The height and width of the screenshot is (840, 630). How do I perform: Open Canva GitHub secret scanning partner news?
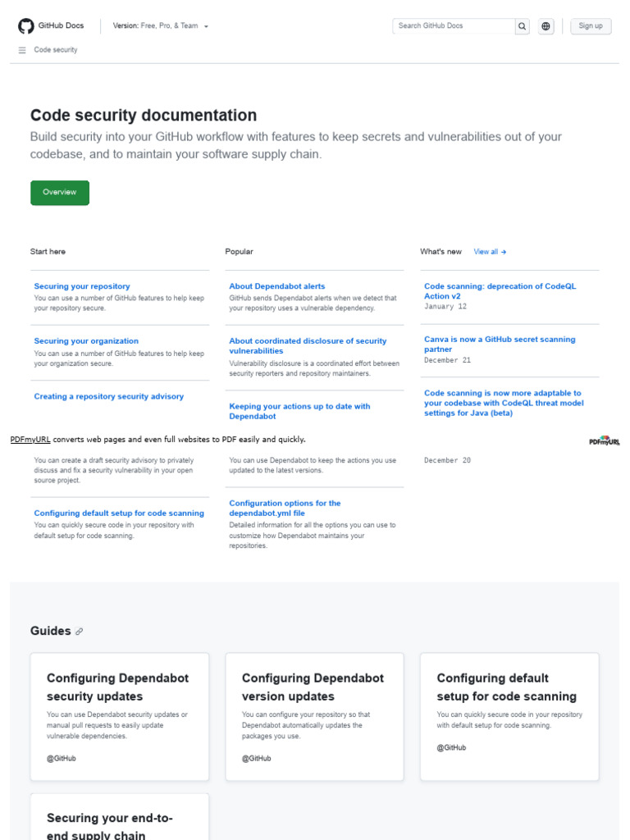point(500,344)
